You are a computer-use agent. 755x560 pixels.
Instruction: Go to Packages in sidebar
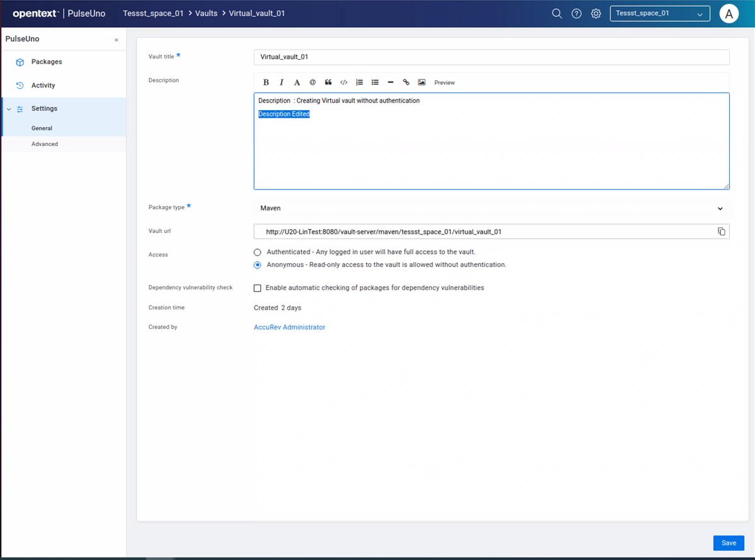click(47, 62)
